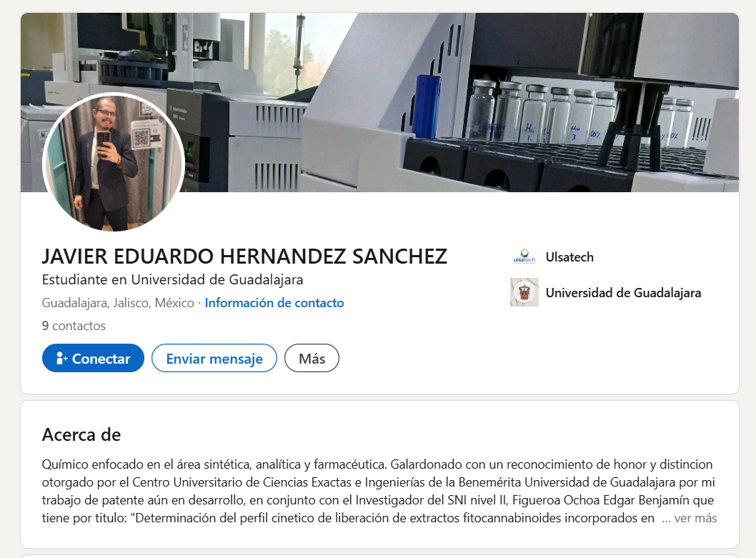The image size is (756, 558).
Task: Open the Ulsatech company name link
Action: coord(570,257)
